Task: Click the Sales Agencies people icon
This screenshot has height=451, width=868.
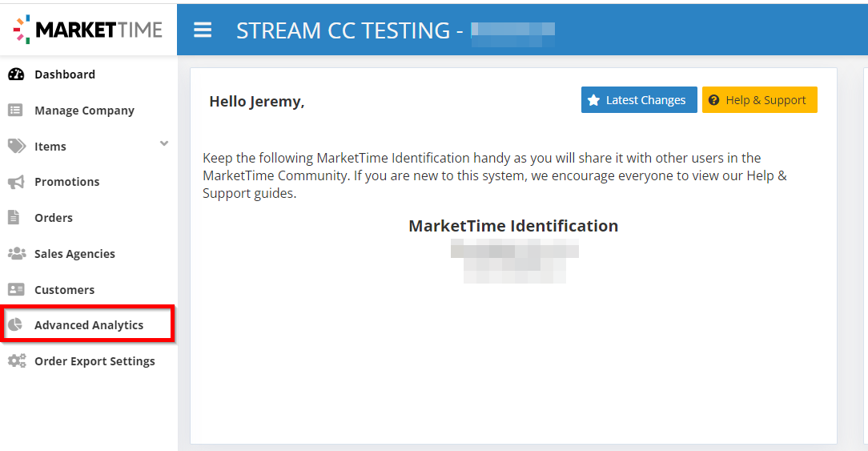Action: pos(17,254)
